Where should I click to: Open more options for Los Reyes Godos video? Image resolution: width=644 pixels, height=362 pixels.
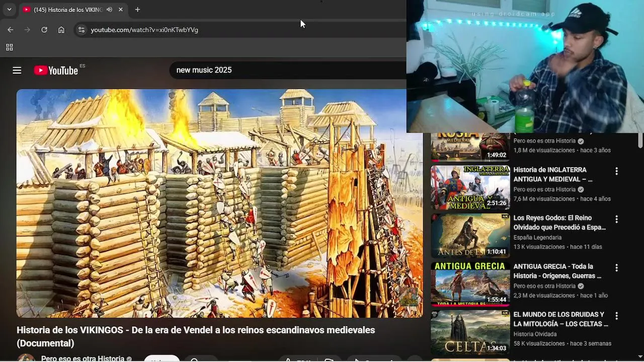tap(616, 220)
